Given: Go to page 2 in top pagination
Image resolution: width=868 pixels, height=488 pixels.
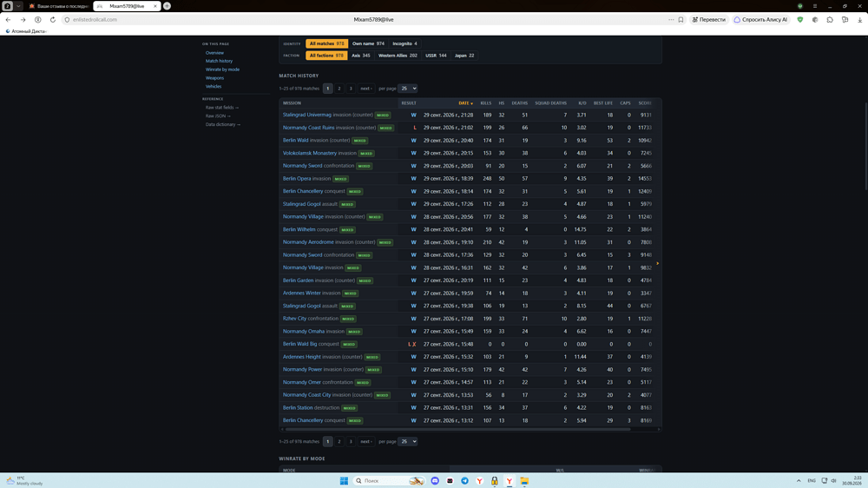Looking at the screenshot, I should coord(339,89).
